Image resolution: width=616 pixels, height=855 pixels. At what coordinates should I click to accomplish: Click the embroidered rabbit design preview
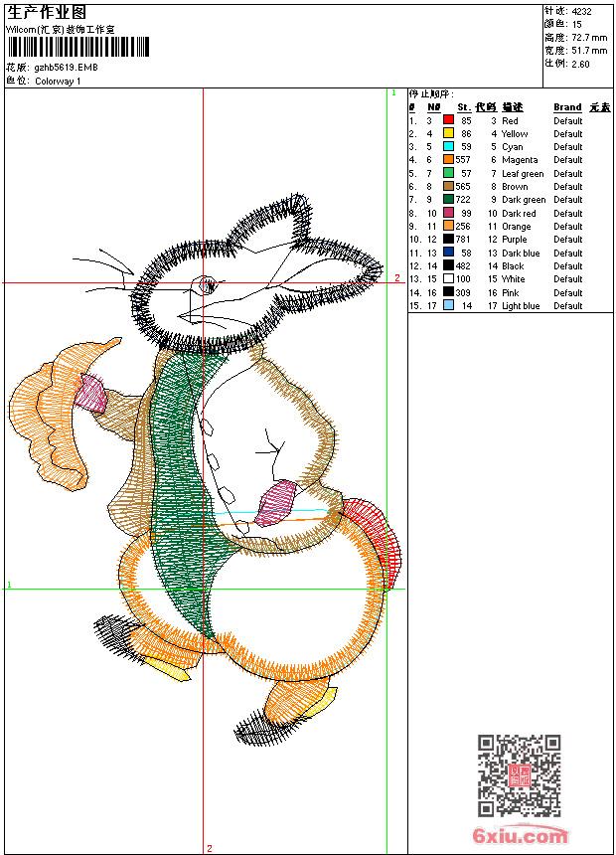pyautogui.click(x=205, y=469)
